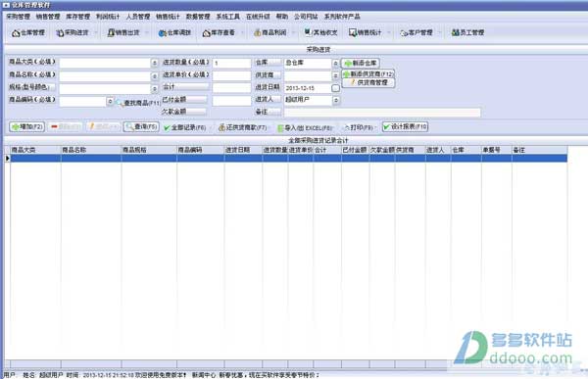588x379 pixels.
Task: Sort by 单据号 column header
Action: [497, 150]
